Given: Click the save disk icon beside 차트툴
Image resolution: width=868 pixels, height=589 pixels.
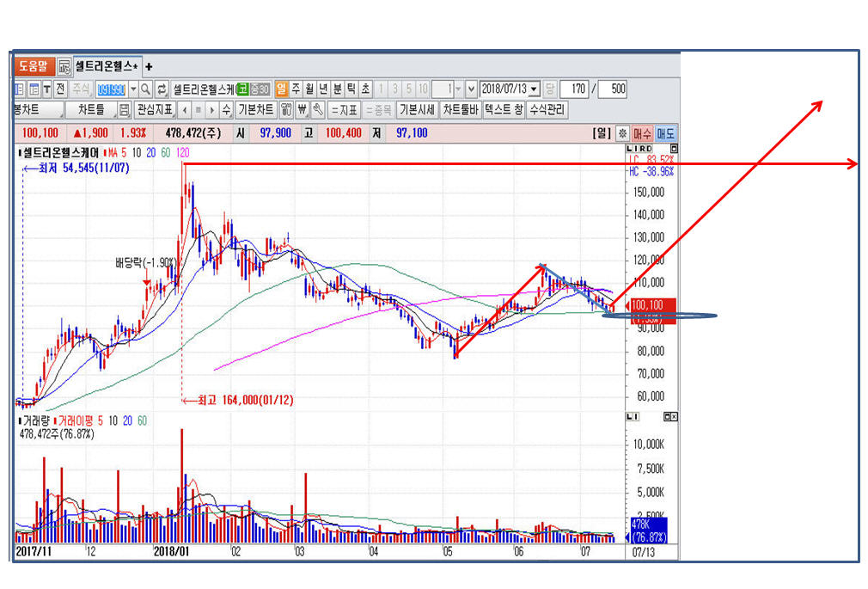Looking at the screenshot, I should pyautogui.click(x=124, y=110).
